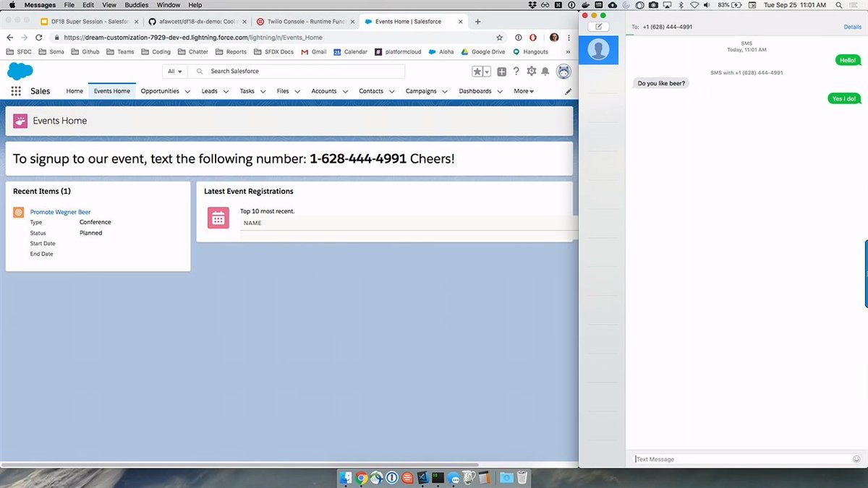868x488 pixels.
Task: Open the Buddies menu in the menu bar
Action: [x=136, y=4]
